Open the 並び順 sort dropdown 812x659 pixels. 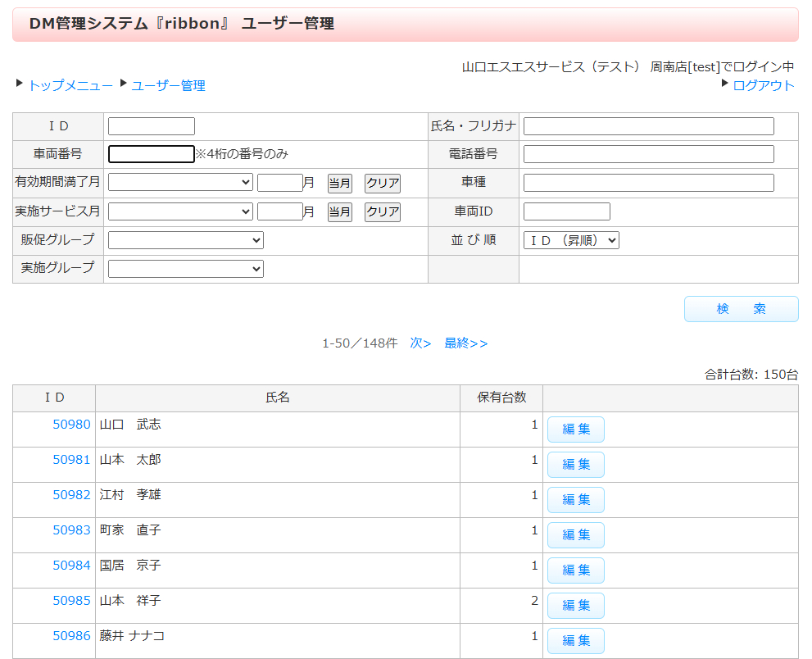tap(571, 240)
